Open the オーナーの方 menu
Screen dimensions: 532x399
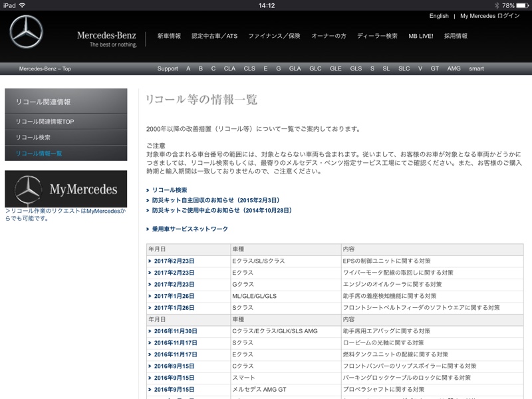click(x=329, y=36)
